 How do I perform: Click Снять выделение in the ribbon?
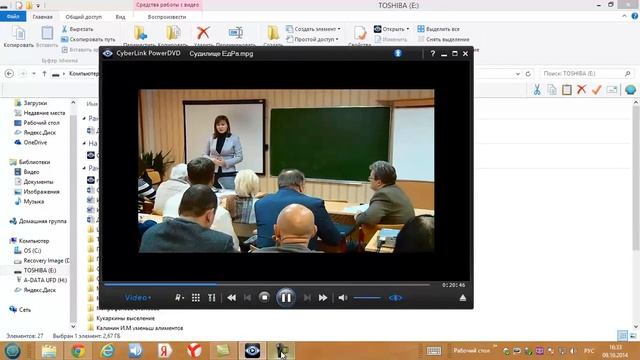(x=443, y=40)
